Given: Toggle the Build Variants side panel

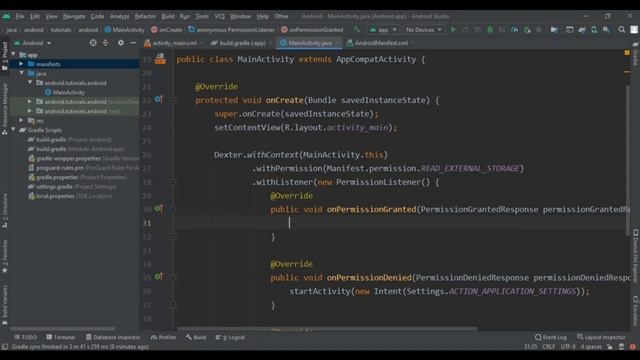Looking at the screenshot, I should pos(5,304).
